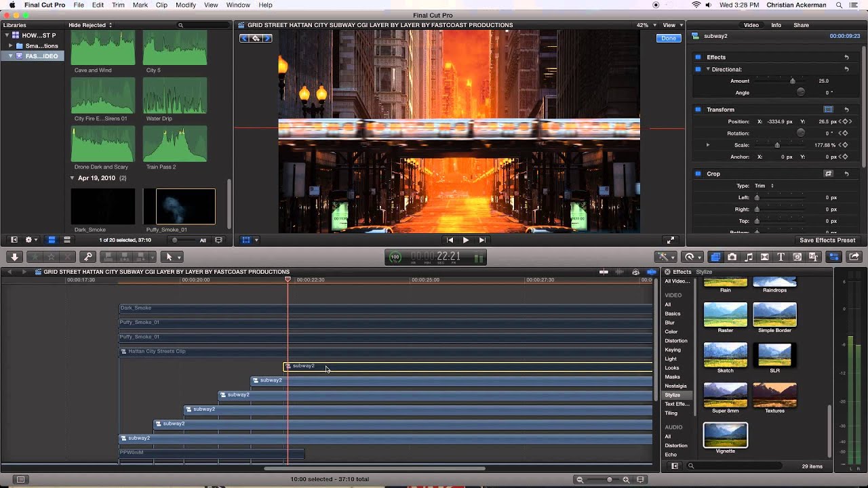Click the Import Media arrow icon
Screen dimensions: 868x488
(14, 257)
